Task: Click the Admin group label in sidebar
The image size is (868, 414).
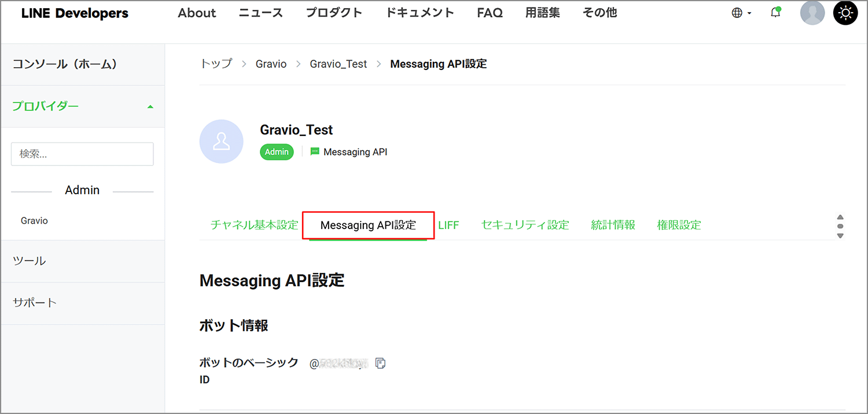Action: click(x=82, y=190)
